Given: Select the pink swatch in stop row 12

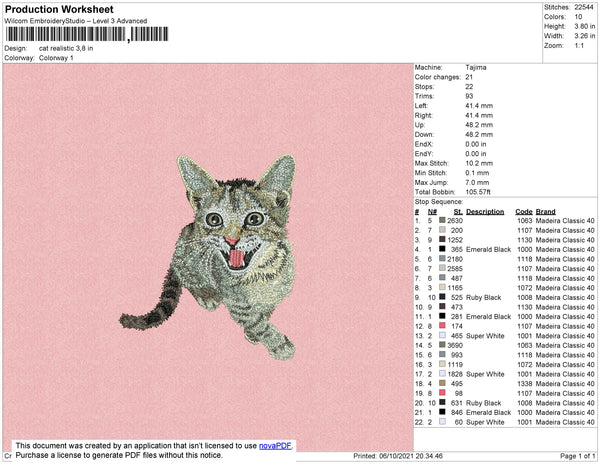Looking at the screenshot, I should click(442, 326).
